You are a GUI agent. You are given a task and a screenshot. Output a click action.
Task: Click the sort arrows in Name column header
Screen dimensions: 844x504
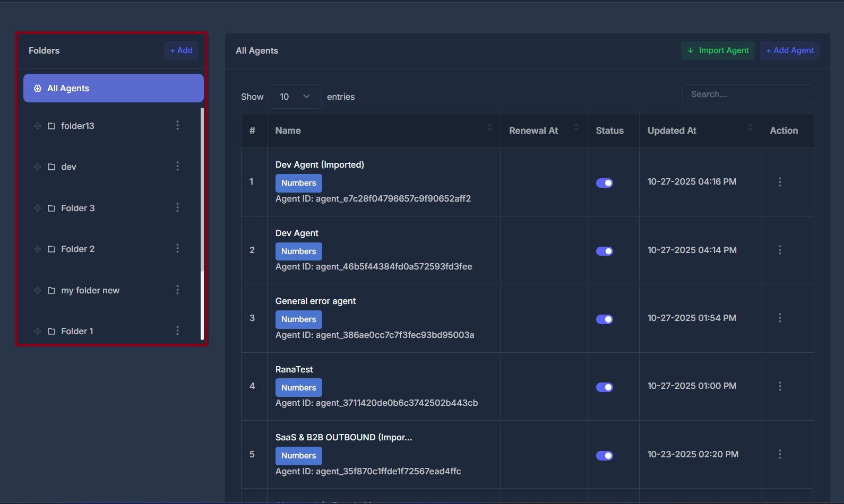tap(489, 127)
